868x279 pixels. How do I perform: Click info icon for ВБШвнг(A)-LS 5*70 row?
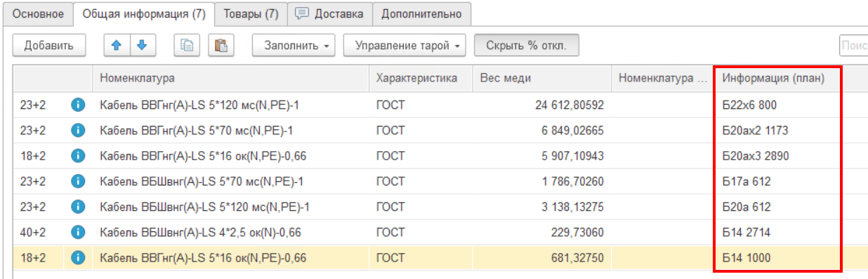click(78, 181)
